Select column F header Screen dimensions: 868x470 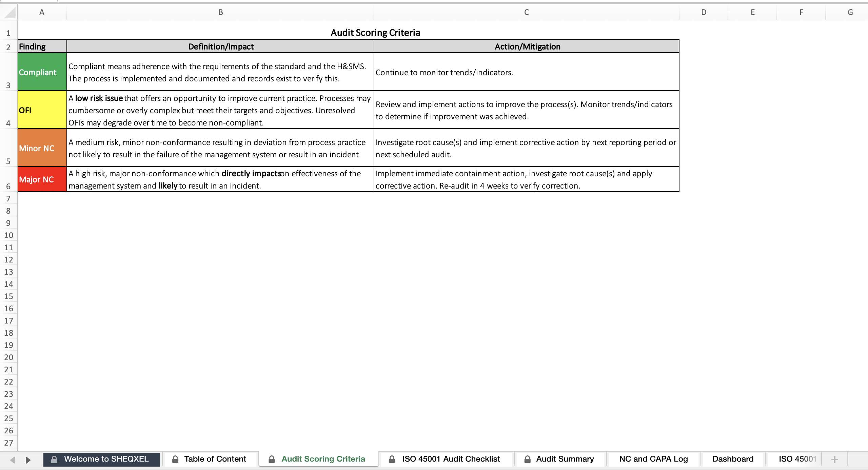click(802, 12)
